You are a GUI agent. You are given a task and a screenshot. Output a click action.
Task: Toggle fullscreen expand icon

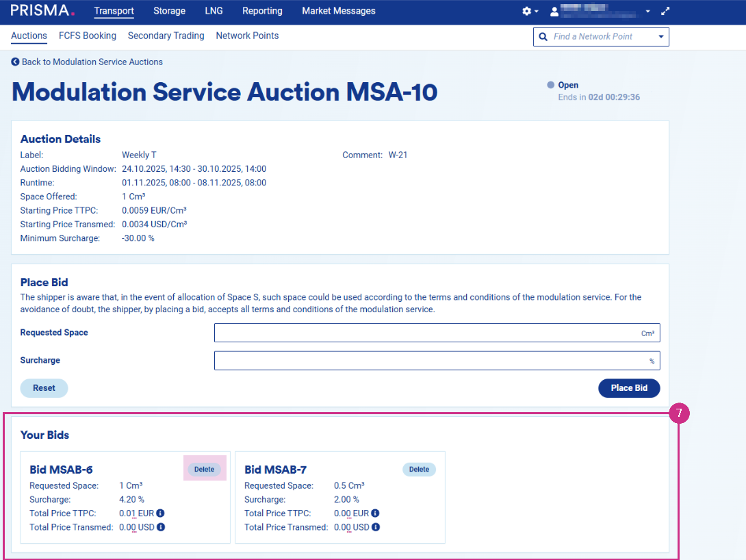point(665,12)
